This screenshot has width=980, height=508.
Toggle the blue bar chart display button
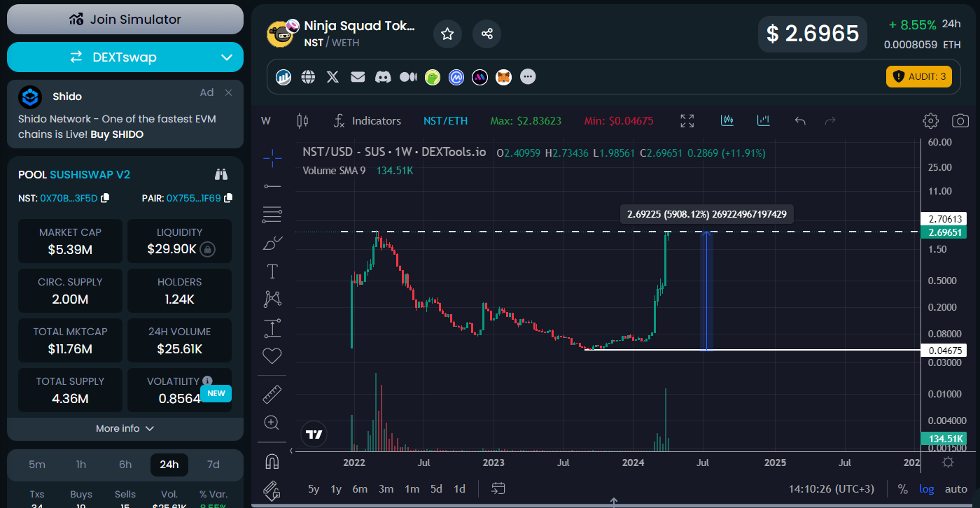(764, 121)
